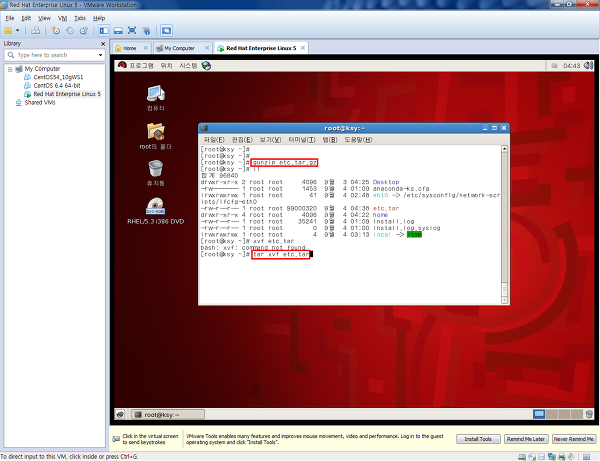Open the View menu in VMware
Viewport: 600px width, 461px height.
pos(44,18)
